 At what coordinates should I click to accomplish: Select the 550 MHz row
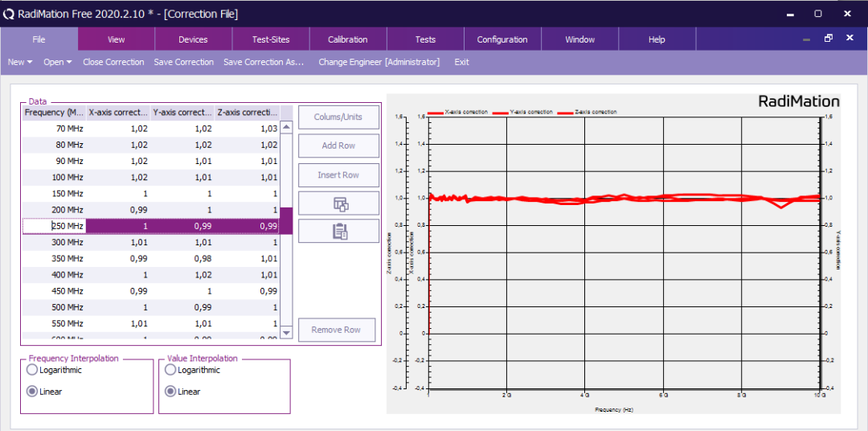click(x=151, y=323)
